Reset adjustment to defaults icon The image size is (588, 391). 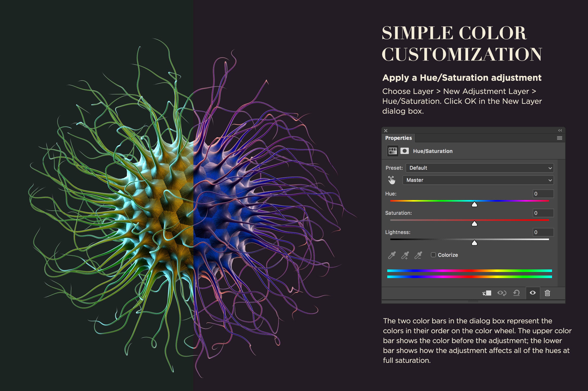(x=516, y=293)
